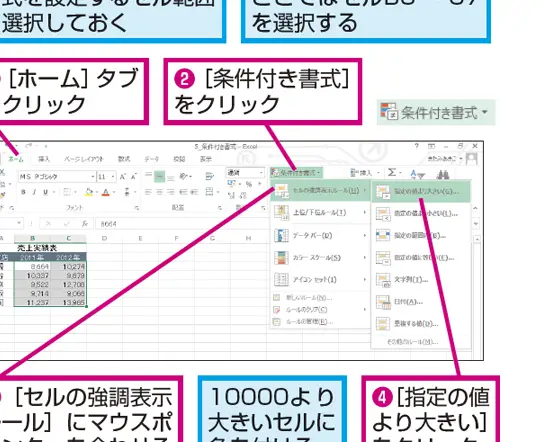Center text horizontally icon

(x=159, y=192)
